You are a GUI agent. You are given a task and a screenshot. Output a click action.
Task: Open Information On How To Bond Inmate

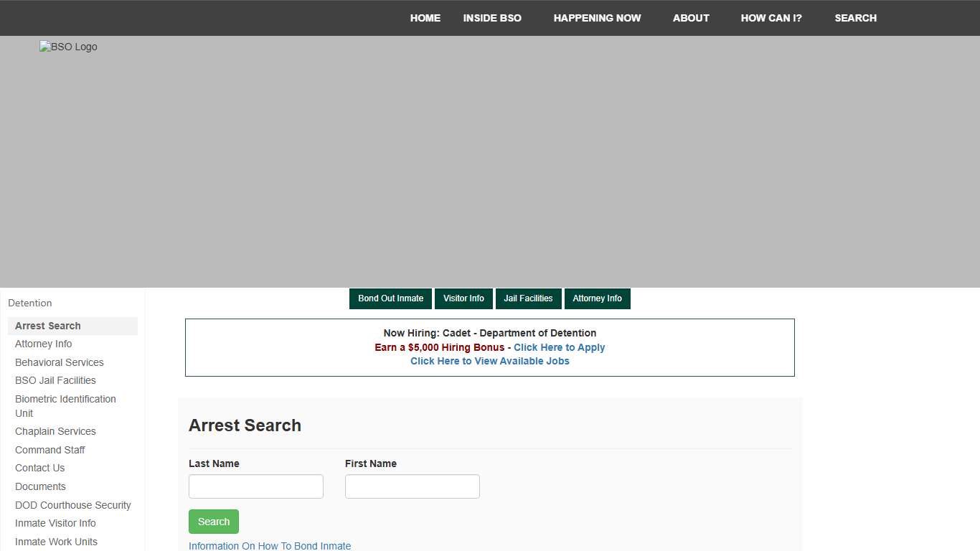pyautogui.click(x=269, y=546)
